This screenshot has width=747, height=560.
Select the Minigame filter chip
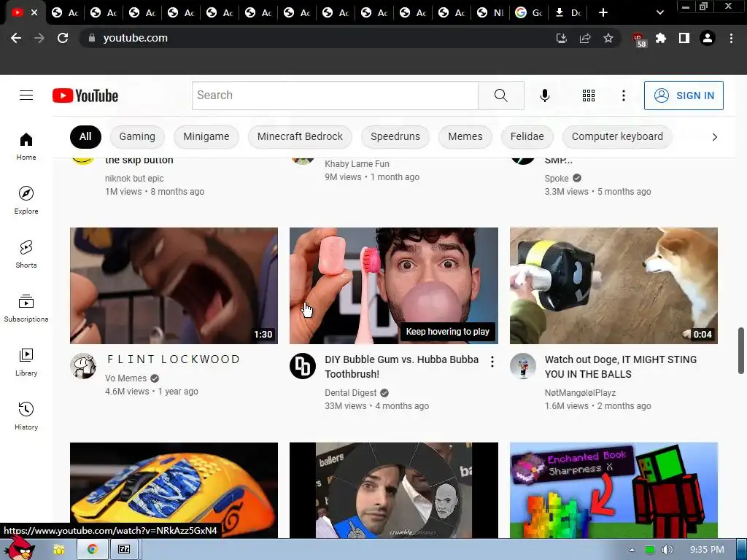(206, 136)
